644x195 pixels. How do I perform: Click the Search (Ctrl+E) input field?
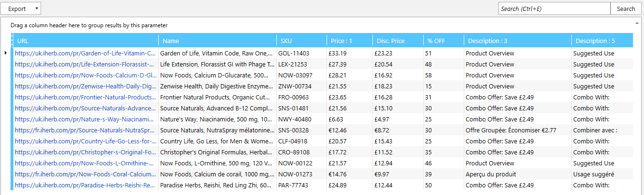point(554,9)
